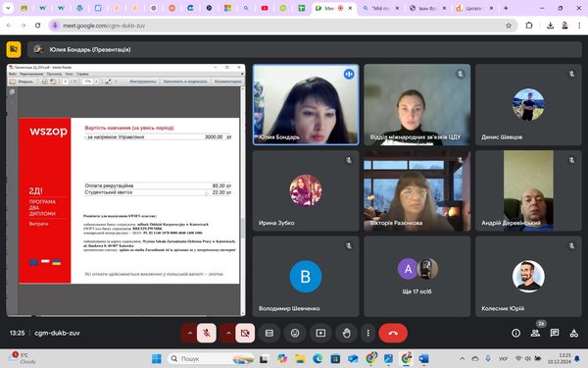Open the meeting details info icon
588x368 pixels.
tap(516, 333)
